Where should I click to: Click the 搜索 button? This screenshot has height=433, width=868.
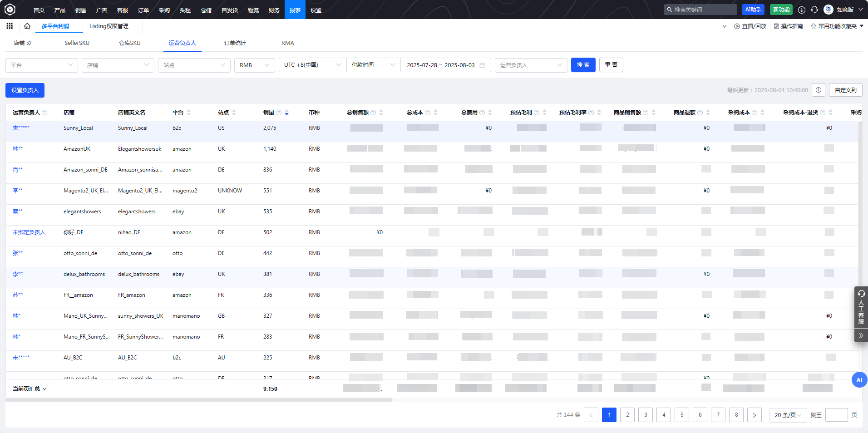(x=583, y=65)
